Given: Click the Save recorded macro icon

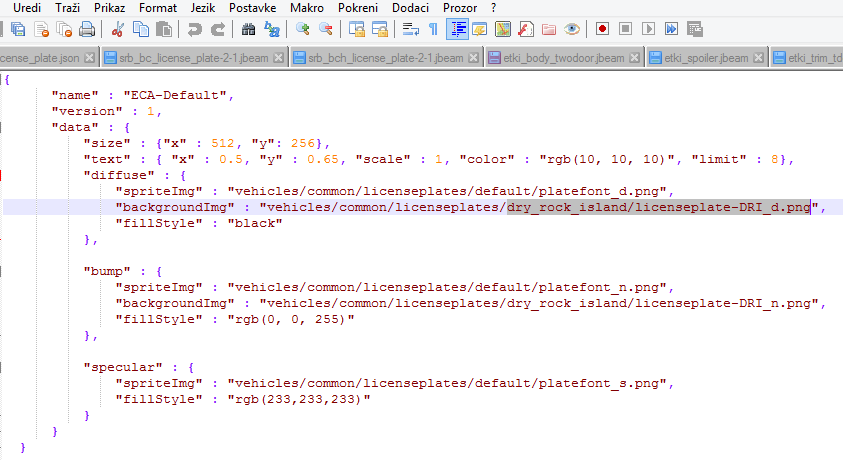Looking at the screenshot, I should coord(695,29).
